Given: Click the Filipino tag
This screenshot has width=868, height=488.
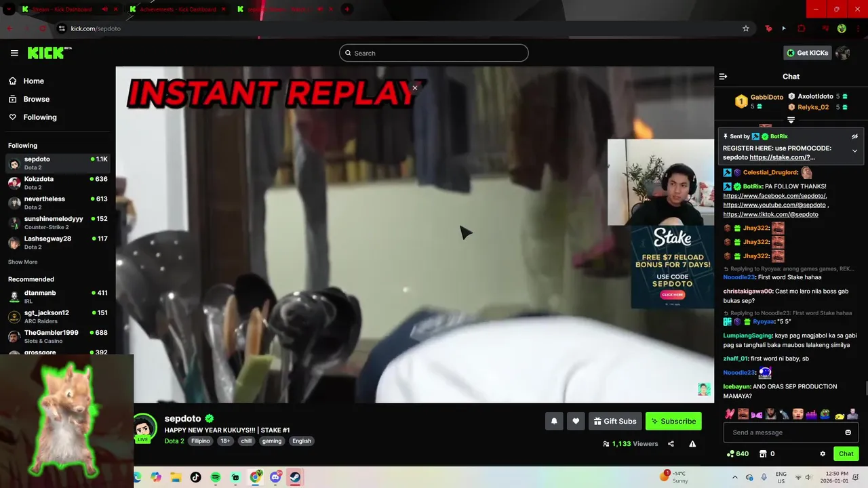Looking at the screenshot, I should click(201, 441).
